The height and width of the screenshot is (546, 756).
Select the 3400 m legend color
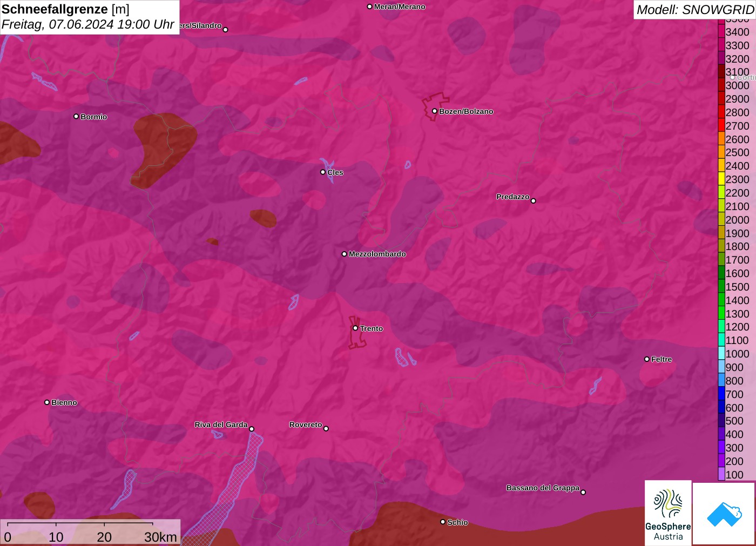pyautogui.click(x=721, y=31)
